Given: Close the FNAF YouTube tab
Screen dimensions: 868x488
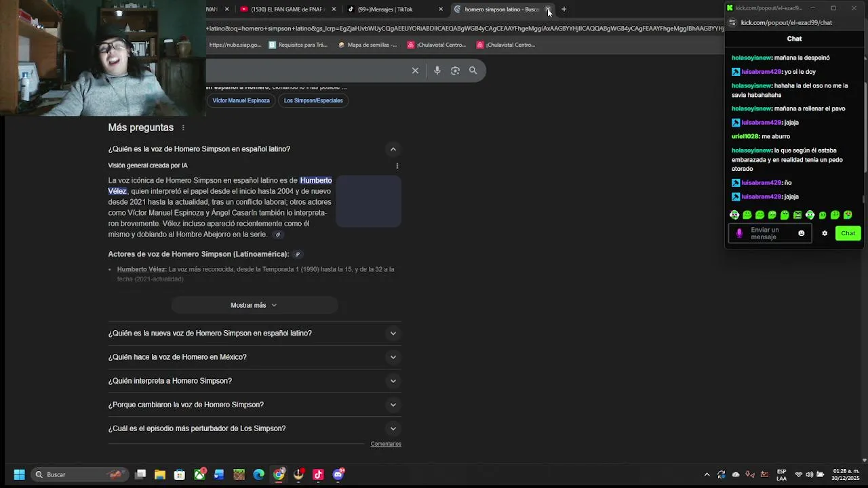Looking at the screenshot, I should [x=334, y=9].
